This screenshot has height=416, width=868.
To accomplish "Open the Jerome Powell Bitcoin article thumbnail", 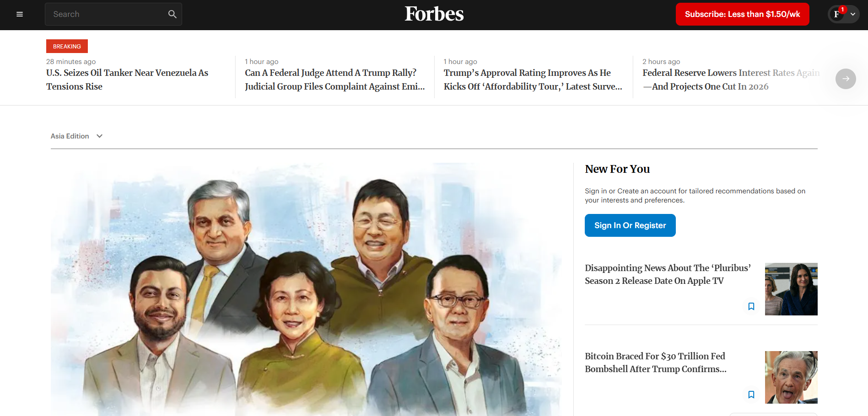I will click(791, 377).
